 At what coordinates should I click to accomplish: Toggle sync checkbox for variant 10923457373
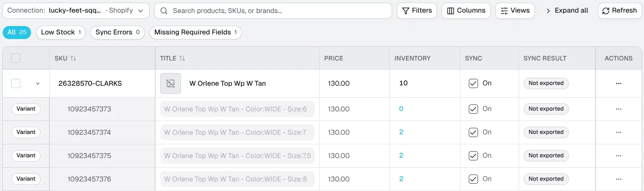pyautogui.click(x=473, y=109)
